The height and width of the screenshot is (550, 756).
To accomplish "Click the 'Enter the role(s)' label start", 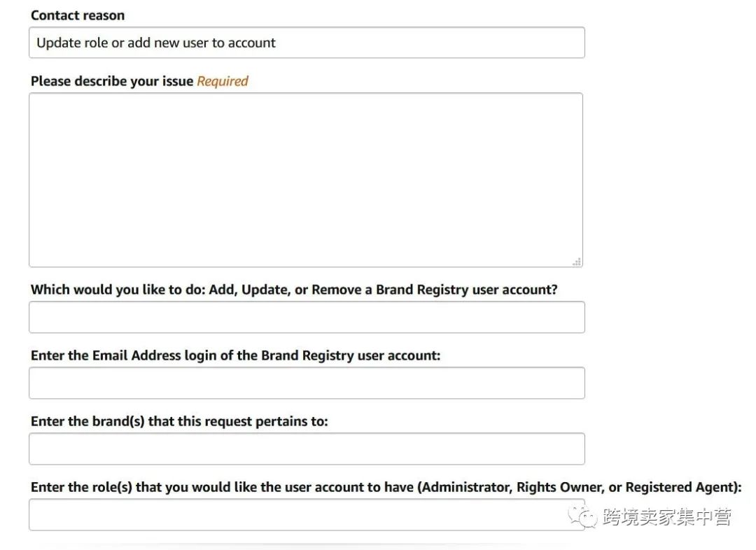I will click(70, 487).
